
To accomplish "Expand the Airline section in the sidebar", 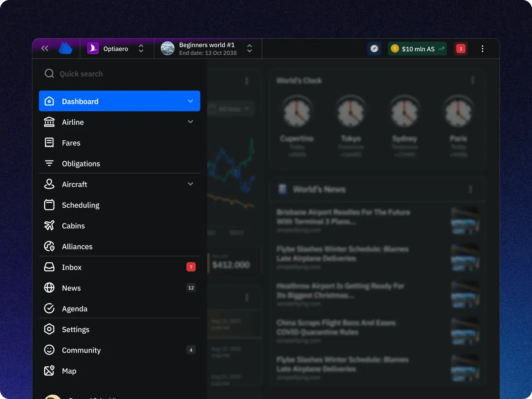I will pos(190,122).
